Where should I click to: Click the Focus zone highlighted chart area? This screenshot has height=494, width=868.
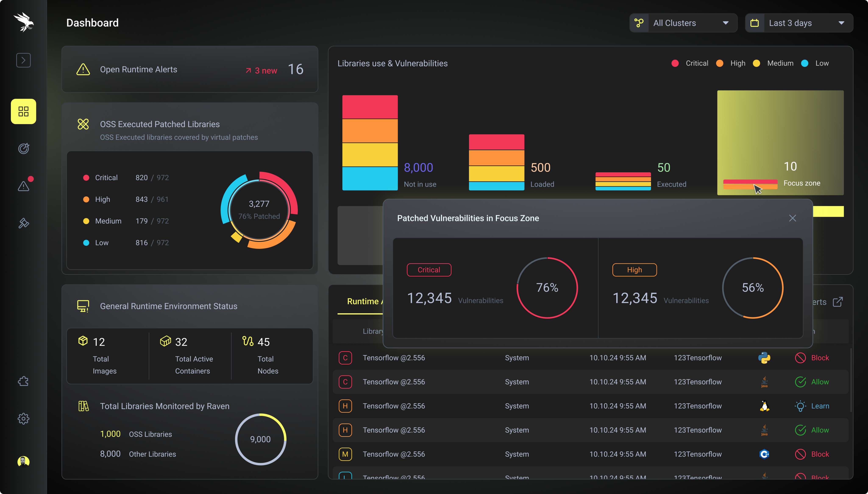780,143
